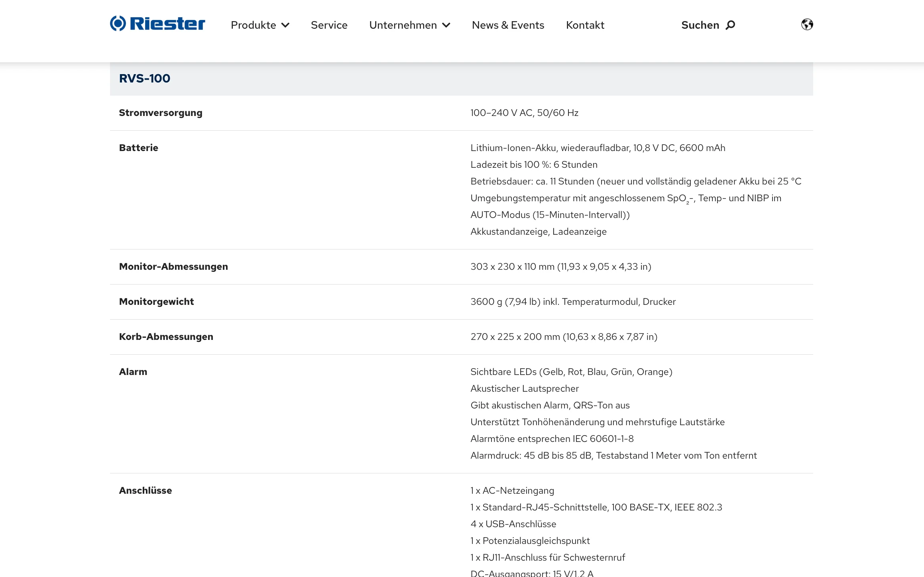Click the 3600 g (7,94 lb) weight value
Viewport: 924px width, 577px height.
pos(573,302)
